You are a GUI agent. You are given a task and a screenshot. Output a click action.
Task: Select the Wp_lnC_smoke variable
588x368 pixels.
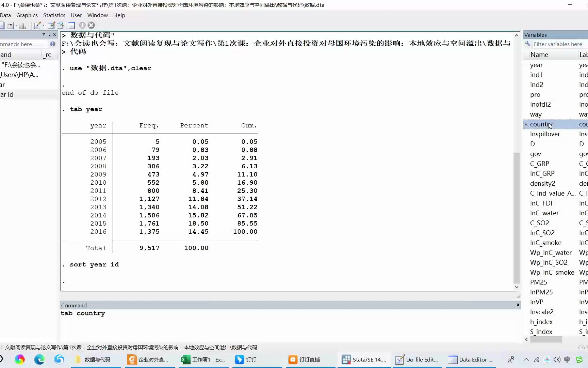tap(552, 272)
